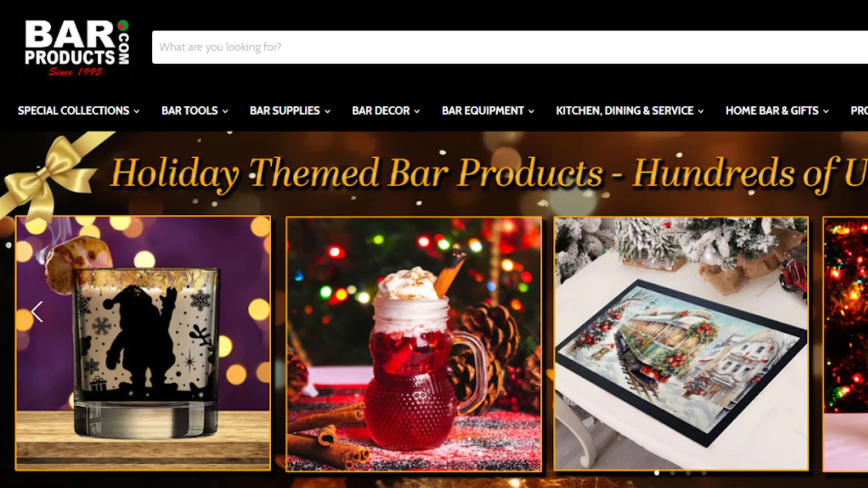Open the Home Bar & Gifts menu

coord(777,111)
